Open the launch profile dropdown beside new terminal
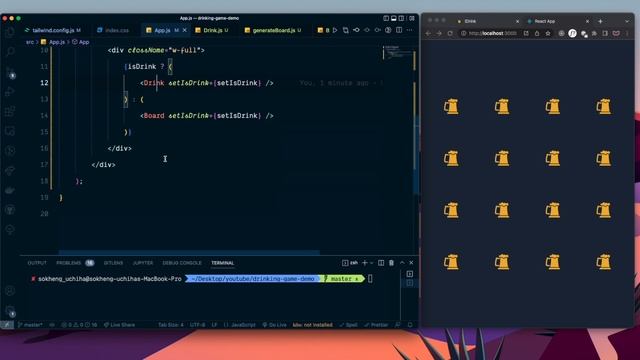The image size is (640, 360). [371, 263]
